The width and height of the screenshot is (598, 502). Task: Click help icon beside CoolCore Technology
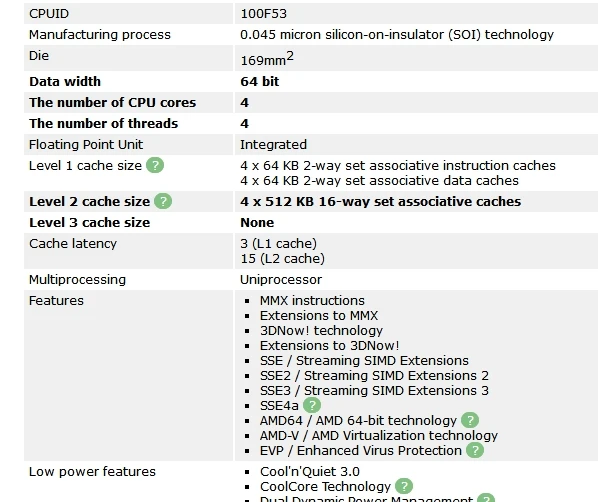404,486
